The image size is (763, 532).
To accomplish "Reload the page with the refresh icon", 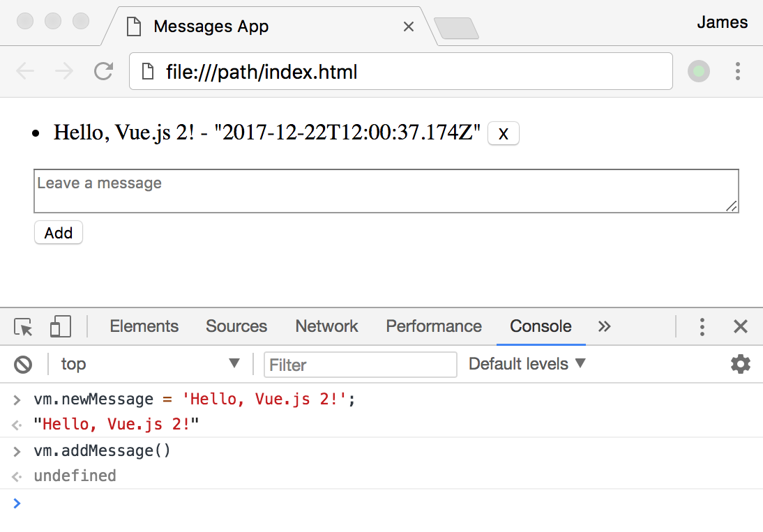I will tap(104, 71).
